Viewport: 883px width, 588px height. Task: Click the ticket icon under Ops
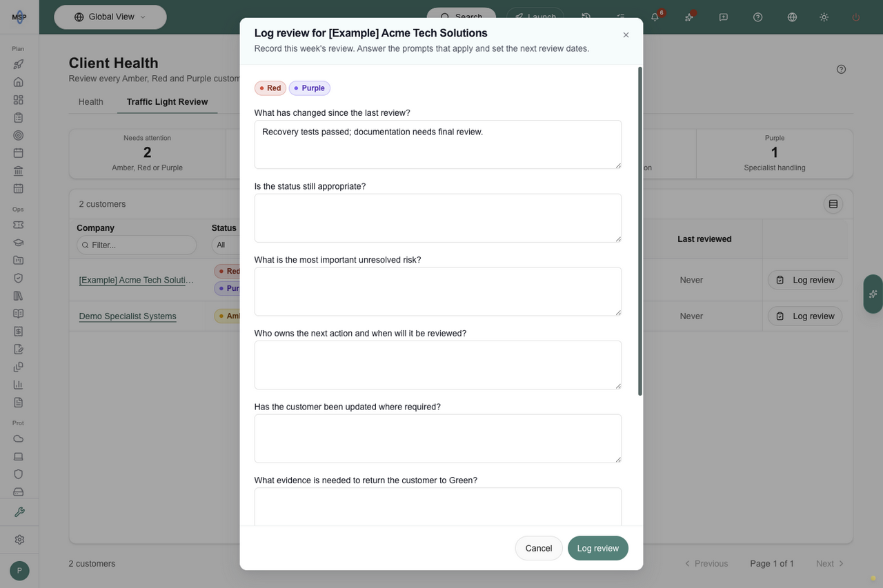click(x=19, y=225)
